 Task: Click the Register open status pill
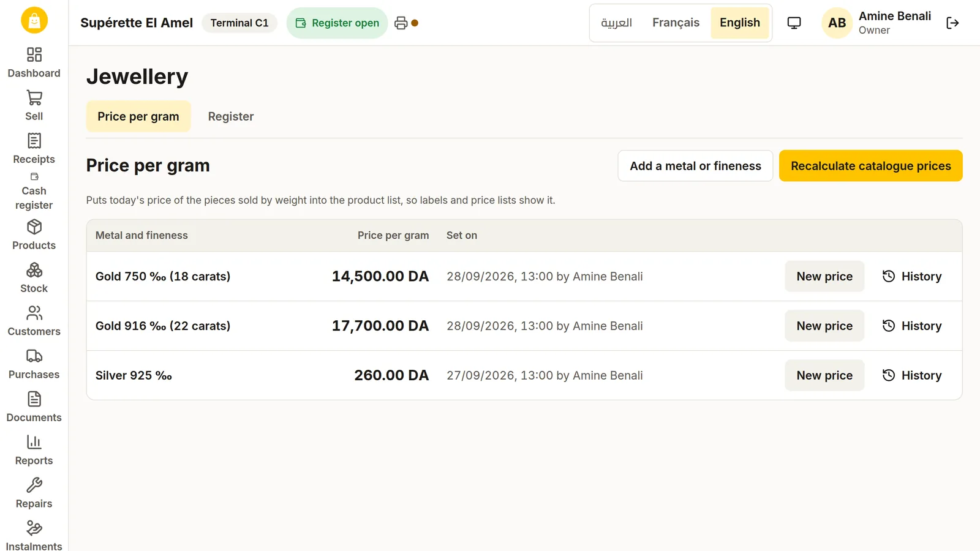coord(337,23)
